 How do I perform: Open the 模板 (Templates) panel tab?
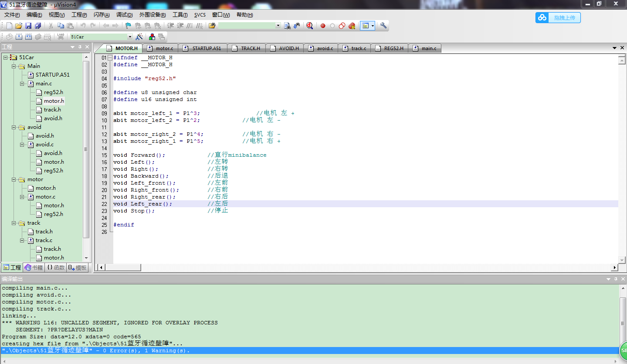[77, 268]
